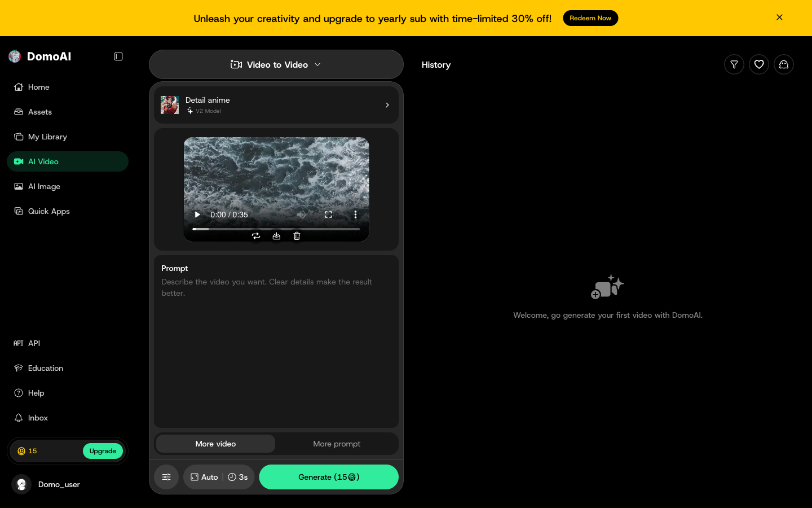The width and height of the screenshot is (812, 508).
Task: Open advanced settings sliders icon
Action: click(x=166, y=477)
